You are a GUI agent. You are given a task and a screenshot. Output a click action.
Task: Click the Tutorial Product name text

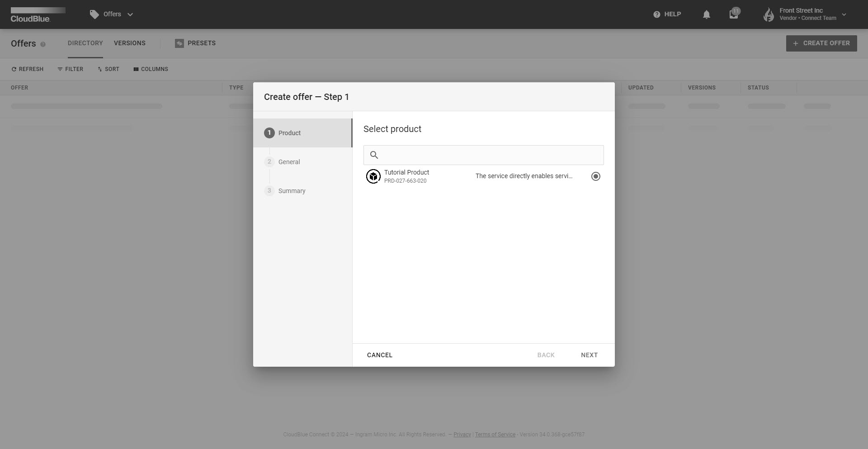406,172
